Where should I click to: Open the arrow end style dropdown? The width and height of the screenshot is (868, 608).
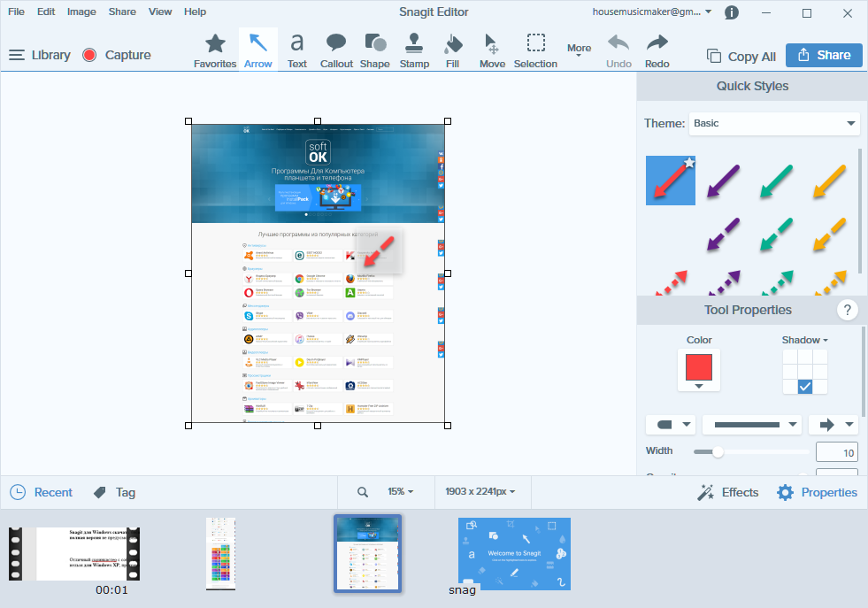point(833,425)
